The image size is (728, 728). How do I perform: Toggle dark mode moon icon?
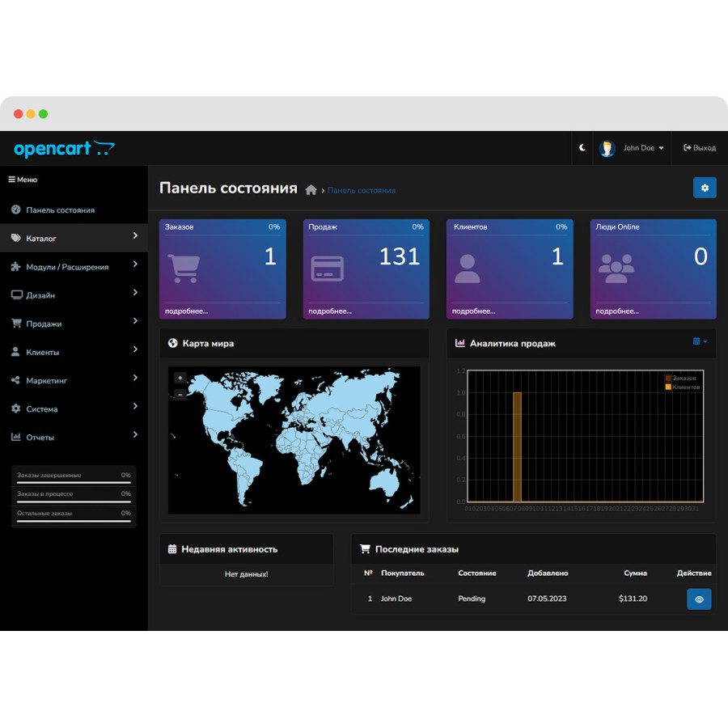[x=582, y=148]
